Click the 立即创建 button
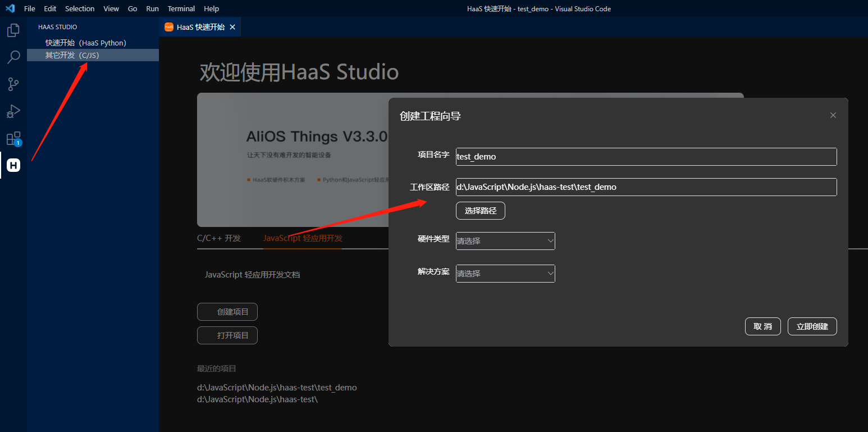The image size is (868, 432). 812,326
